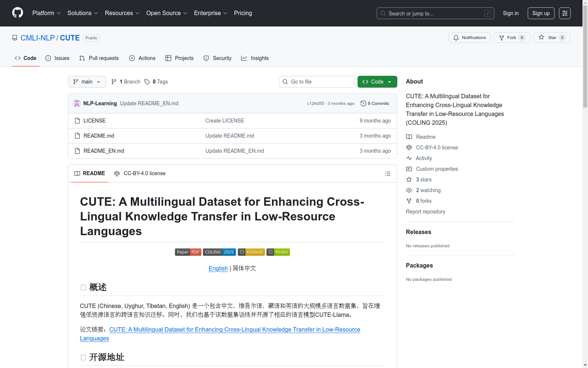Screen dimensions: 588x368
Task: Open the Pricing link
Action: [x=243, y=13]
